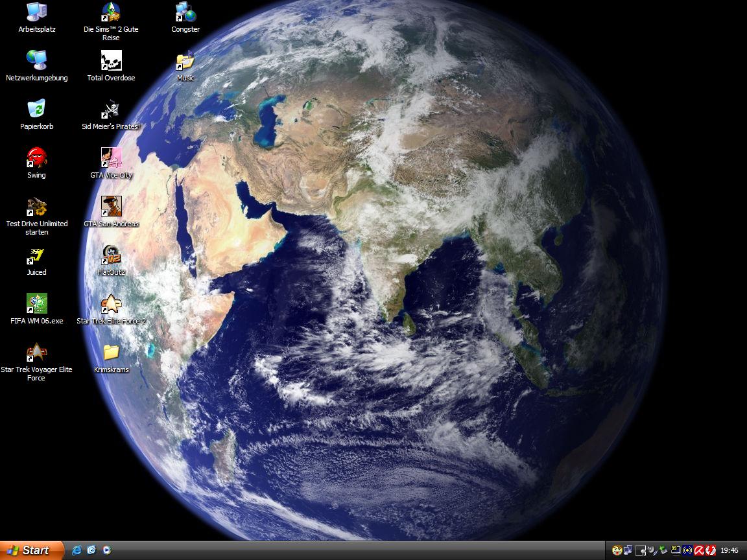Click the Papierkorb recycle bin icon
Image resolution: width=747 pixels, height=560 pixels.
(36, 109)
